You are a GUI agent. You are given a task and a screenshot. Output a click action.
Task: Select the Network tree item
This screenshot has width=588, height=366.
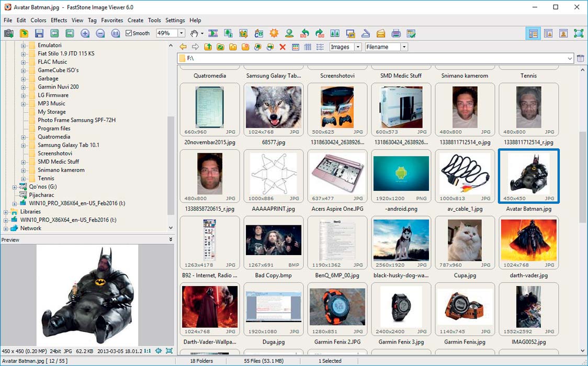pos(31,228)
